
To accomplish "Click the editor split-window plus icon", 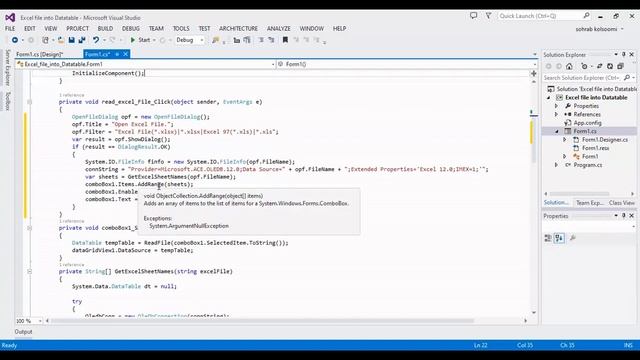I will pyautogui.click(x=533, y=73).
